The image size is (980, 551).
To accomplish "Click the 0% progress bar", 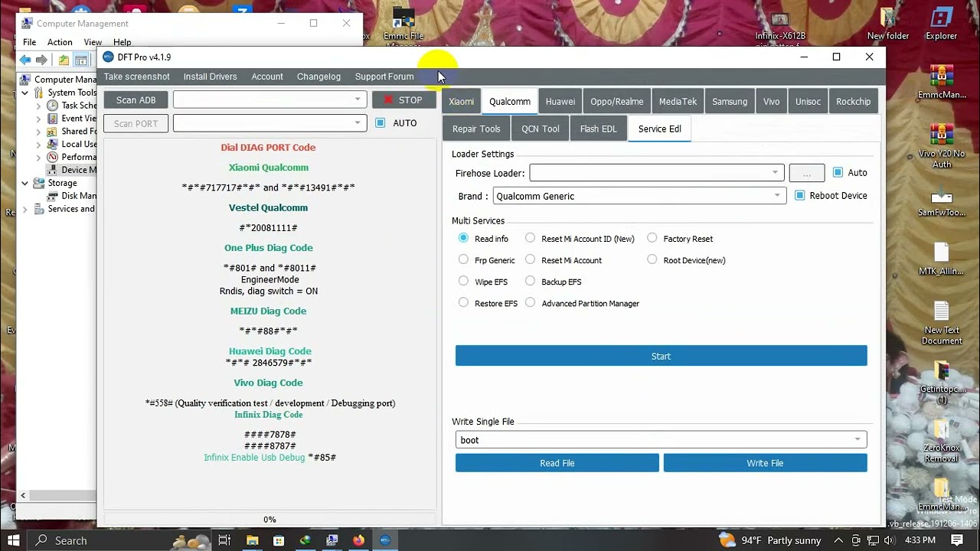I will [269, 519].
